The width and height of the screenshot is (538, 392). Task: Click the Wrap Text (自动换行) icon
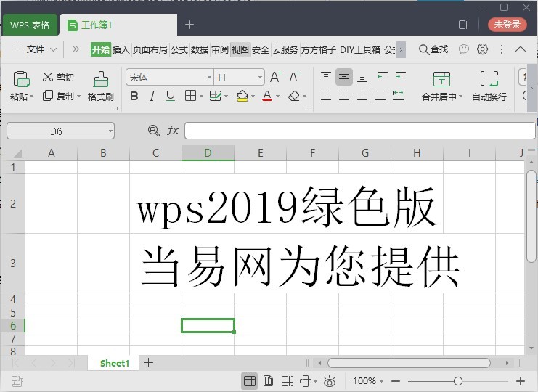[x=489, y=79]
